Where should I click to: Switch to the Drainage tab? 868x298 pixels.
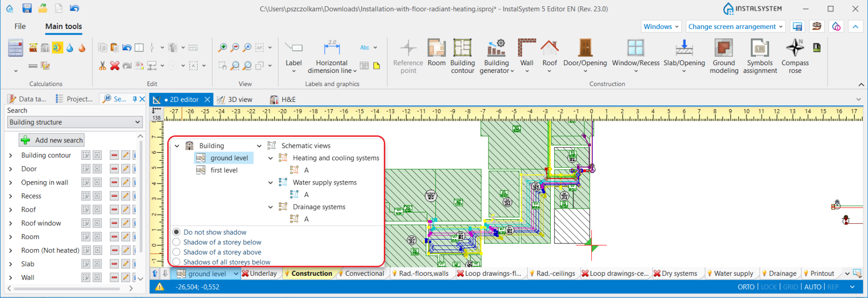[779, 273]
